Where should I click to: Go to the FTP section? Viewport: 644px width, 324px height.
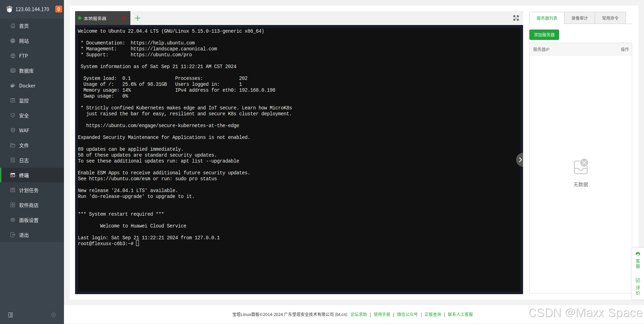[32, 56]
